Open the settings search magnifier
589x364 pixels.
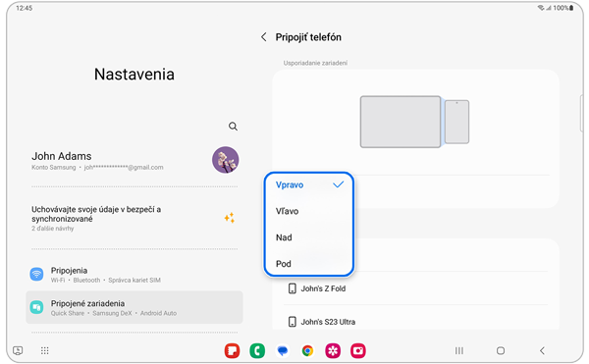click(233, 127)
